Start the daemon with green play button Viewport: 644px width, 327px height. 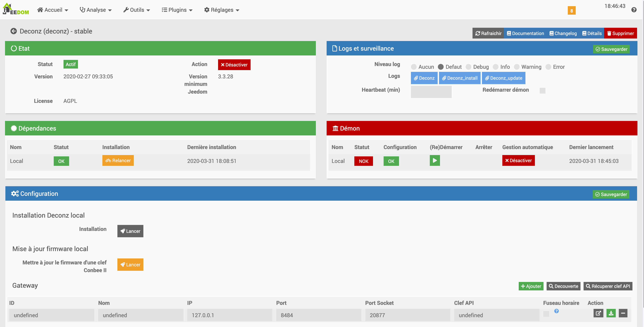point(435,161)
